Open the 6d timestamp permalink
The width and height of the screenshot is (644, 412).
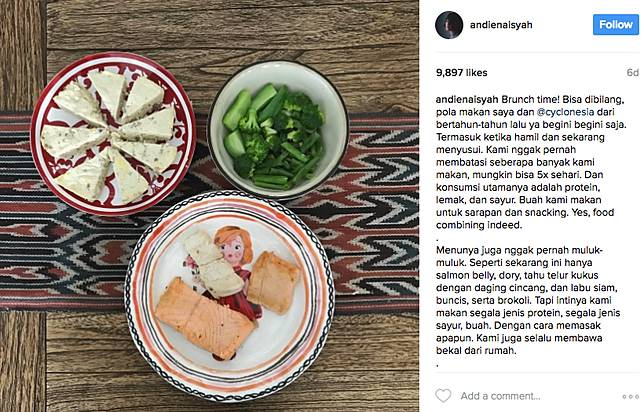click(x=632, y=73)
